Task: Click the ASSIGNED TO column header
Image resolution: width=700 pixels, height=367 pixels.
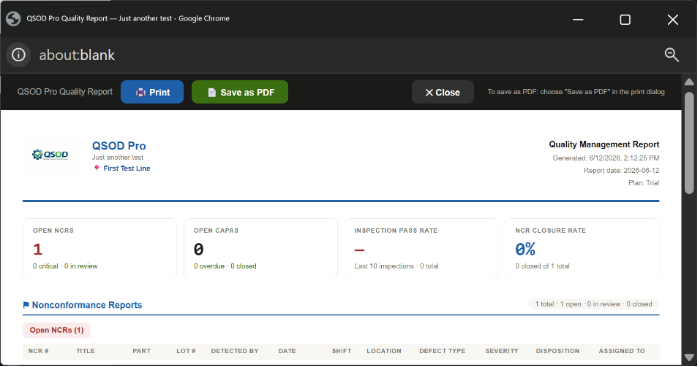Action: coord(622,351)
